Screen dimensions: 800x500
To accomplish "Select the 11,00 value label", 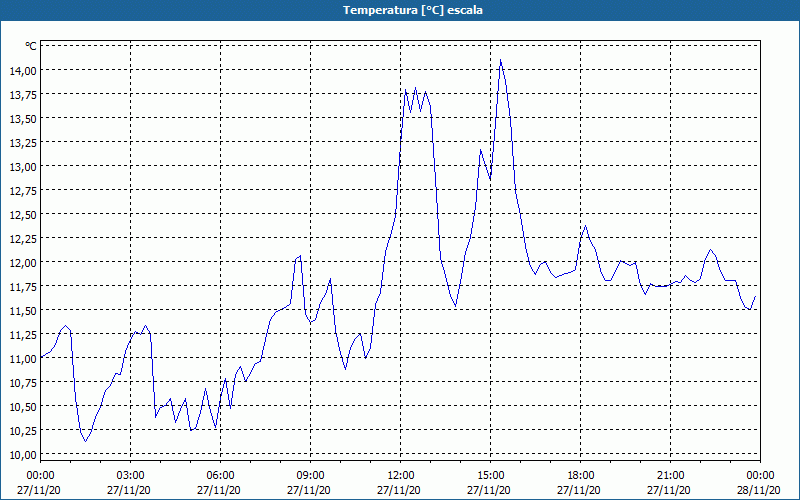I will (23, 358).
